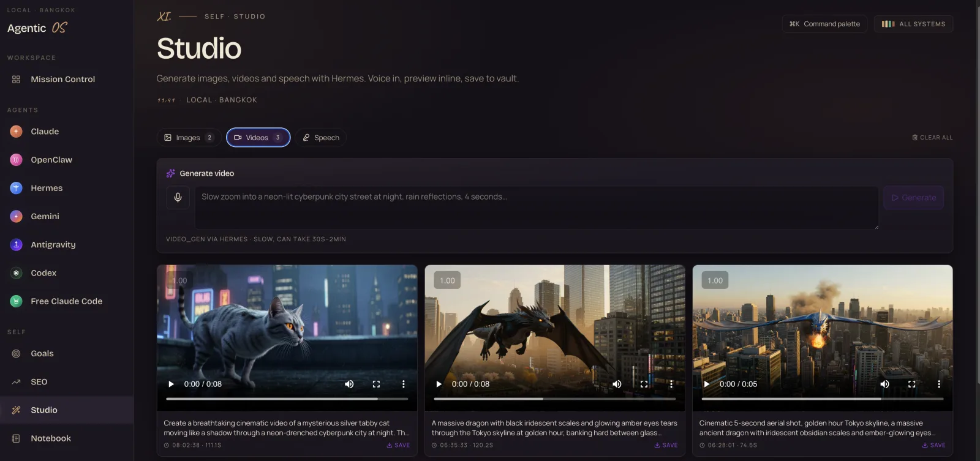
Task: Play the aerial Tokyo skyline video
Action: (x=706, y=384)
